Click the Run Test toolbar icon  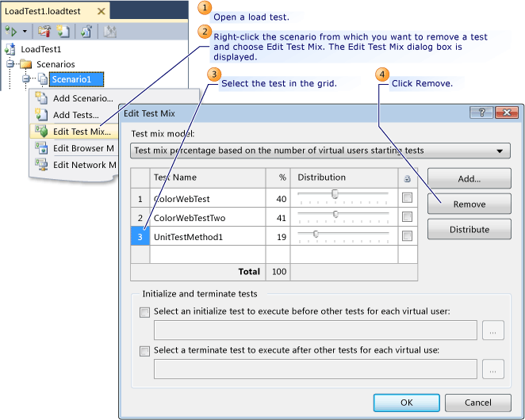click(x=11, y=32)
